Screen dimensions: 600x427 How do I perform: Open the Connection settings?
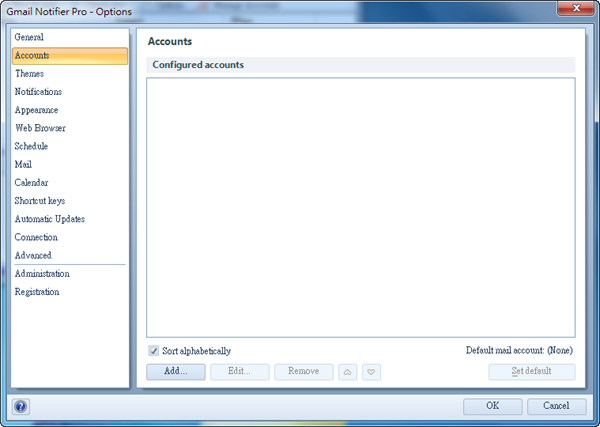tap(70, 237)
